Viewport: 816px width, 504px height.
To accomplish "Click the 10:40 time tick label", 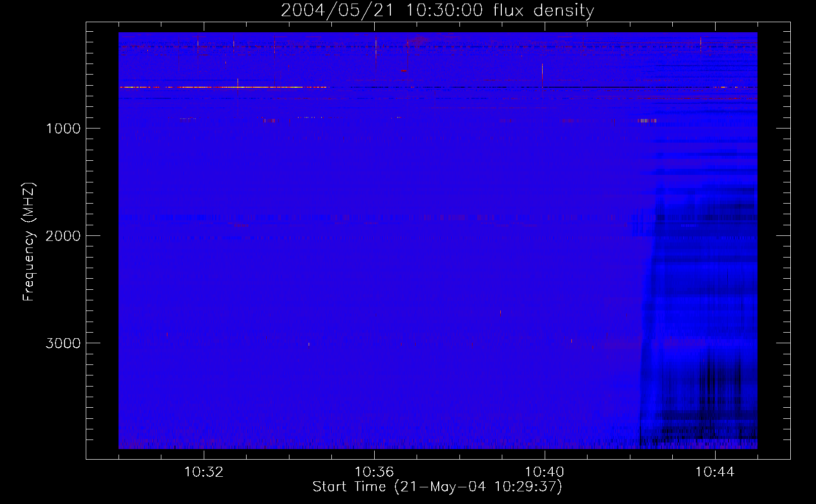I will tap(545, 472).
